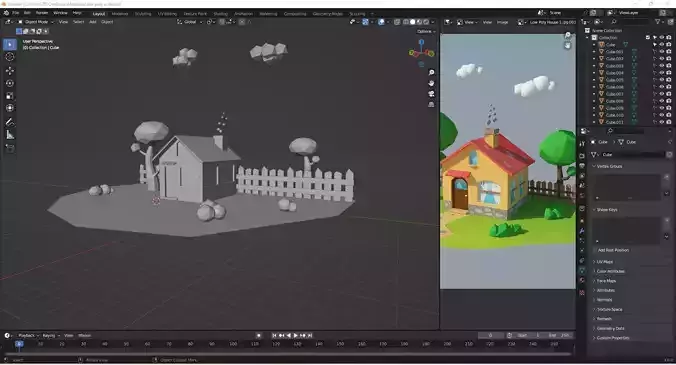The image size is (676, 365).
Task: Switch to the Modeling workspace tab
Action: [120, 14]
